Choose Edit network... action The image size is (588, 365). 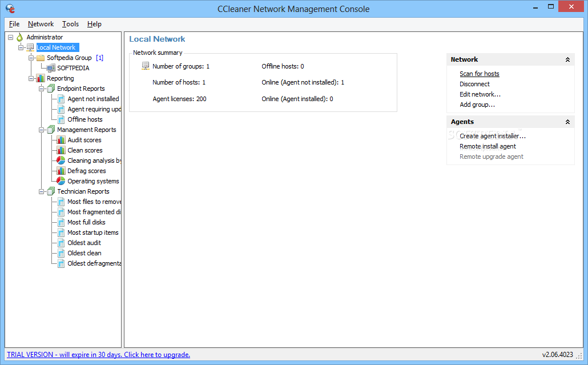[480, 94]
